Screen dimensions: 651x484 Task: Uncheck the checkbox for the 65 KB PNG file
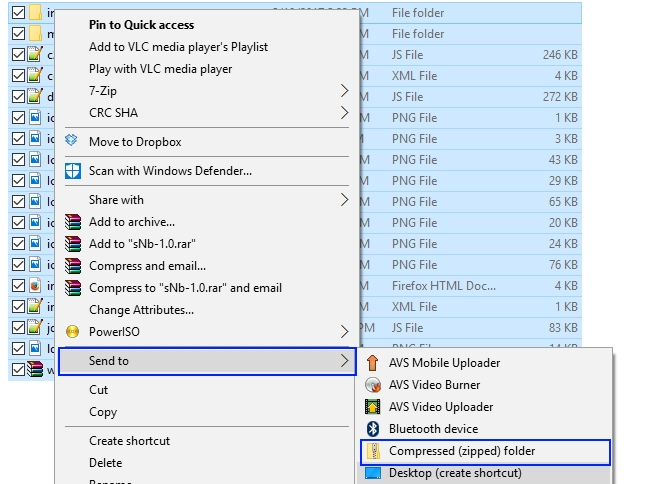click(x=18, y=201)
